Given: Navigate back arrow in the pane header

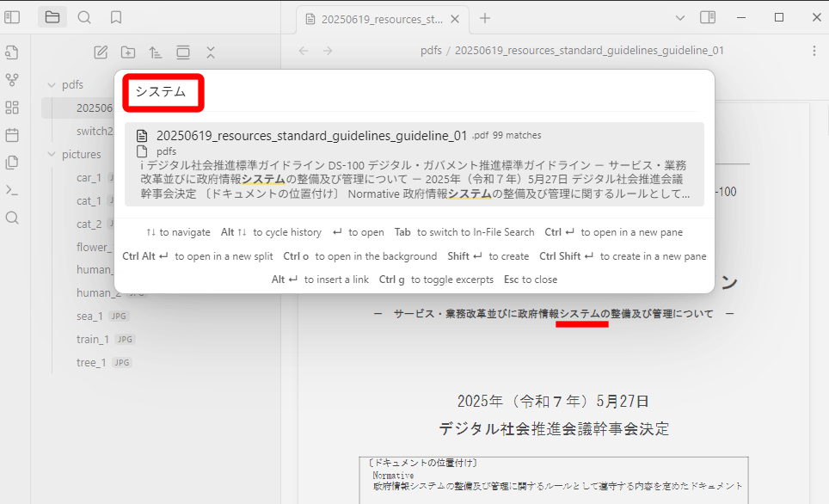Looking at the screenshot, I should [304, 51].
